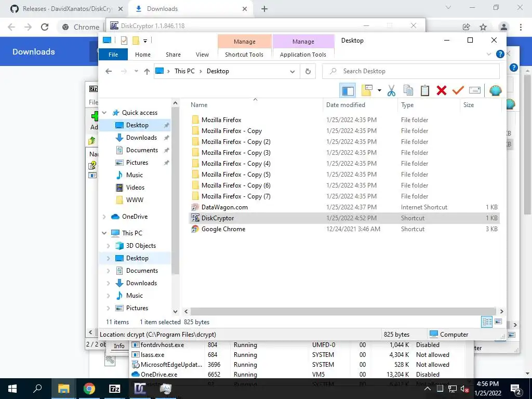Switch to details view layout icon

click(x=486, y=322)
